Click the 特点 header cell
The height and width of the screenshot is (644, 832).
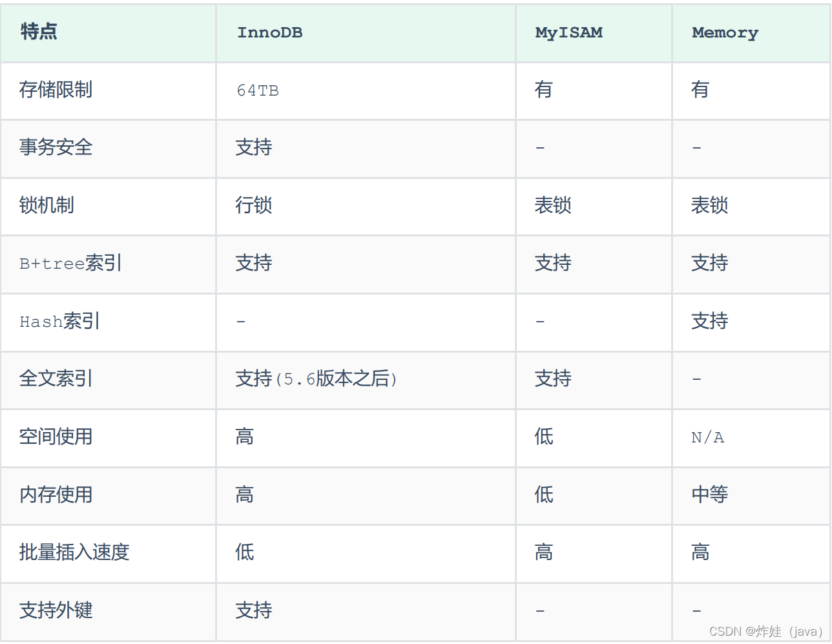pyautogui.click(x=39, y=31)
